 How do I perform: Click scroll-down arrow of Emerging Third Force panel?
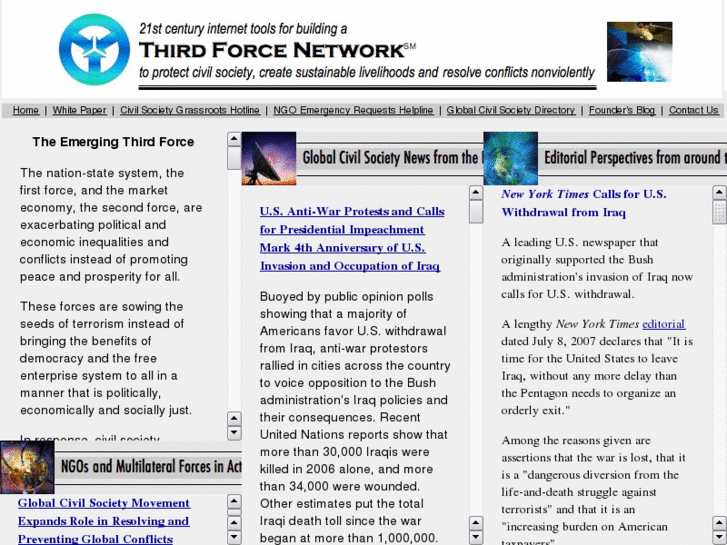coord(234,433)
